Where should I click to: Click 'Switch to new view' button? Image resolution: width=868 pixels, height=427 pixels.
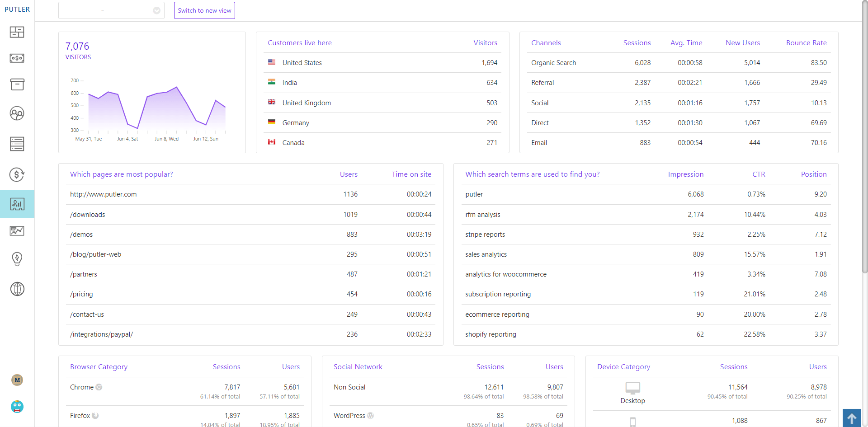coord(204,10)
